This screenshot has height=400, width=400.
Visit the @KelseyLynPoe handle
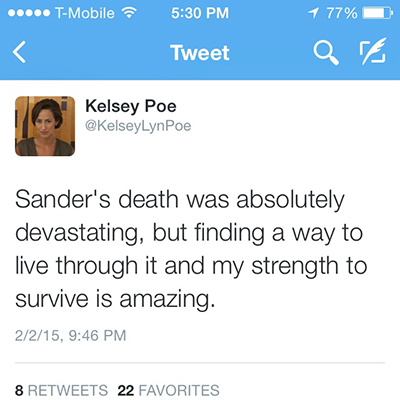click(x=138, y=126)
